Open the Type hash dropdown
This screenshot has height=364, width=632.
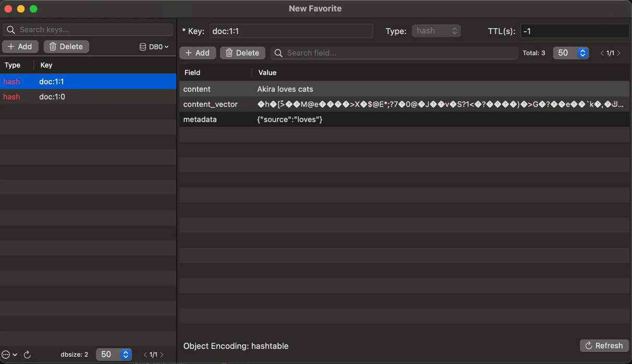[436, 31]
